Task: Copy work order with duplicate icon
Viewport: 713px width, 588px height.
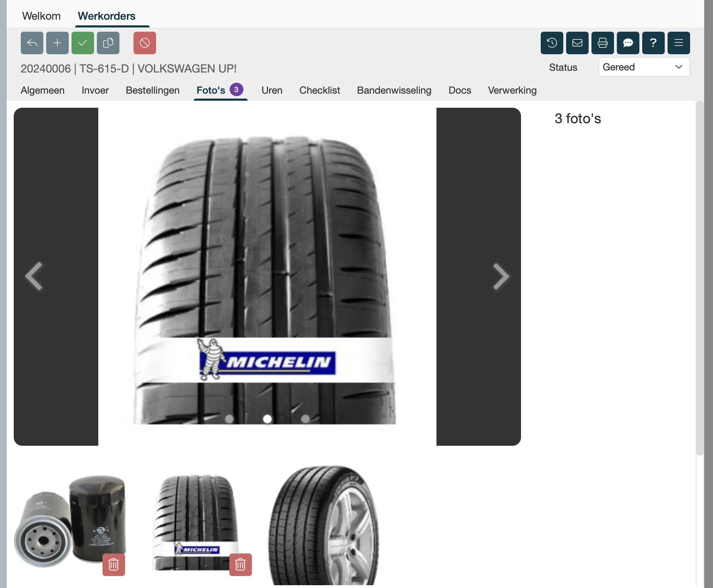Action: (x=108, y=43)
